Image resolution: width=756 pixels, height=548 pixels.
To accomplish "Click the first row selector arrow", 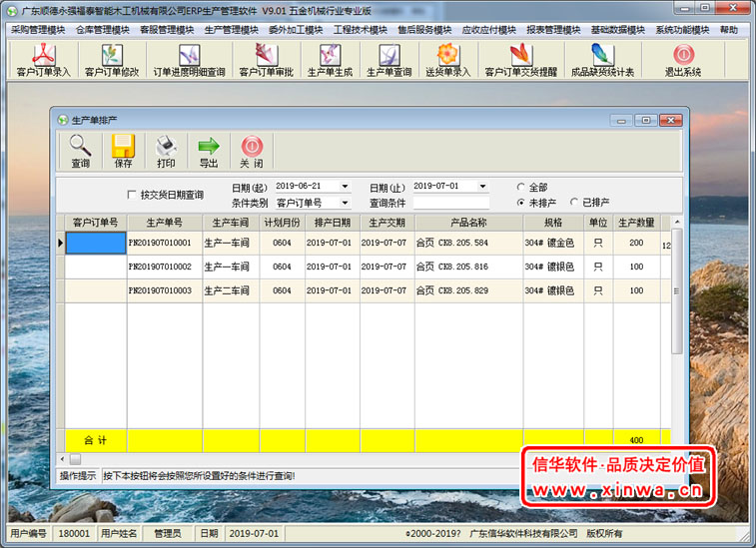I will pyautogui.click(x=61, y=243).
